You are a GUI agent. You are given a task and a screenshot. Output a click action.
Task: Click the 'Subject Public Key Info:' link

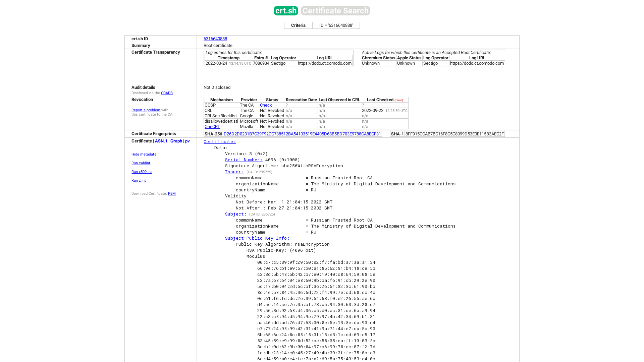pyautogui.click(x=257, y=238)
